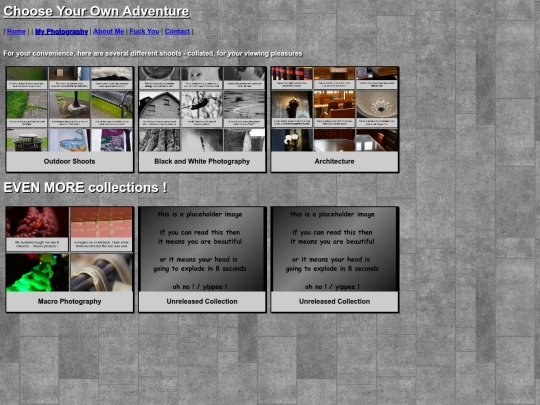Open the Macro Photography collection label
Image resolution: width=540 pixels, height=405 pixels.
(70, 301)
